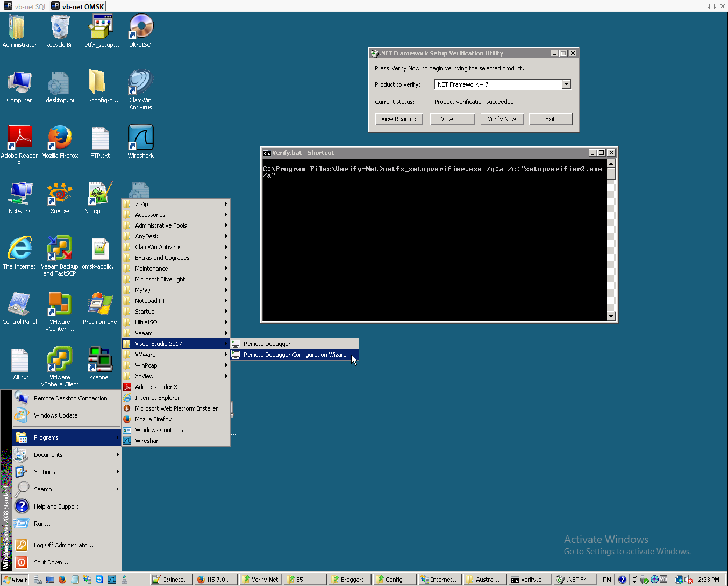Expand the Documents start menu submenu
This screenshot has height=586, width=728.
pos(67,455)
